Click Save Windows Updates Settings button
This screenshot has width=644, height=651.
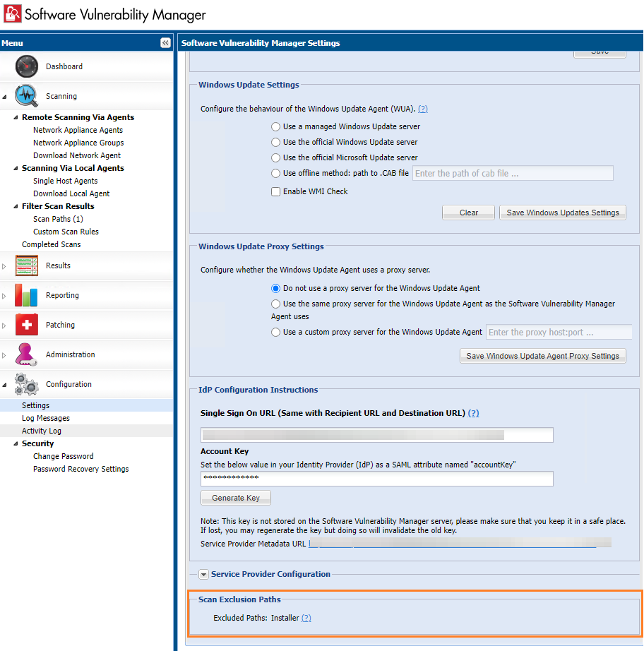coord(563,213)
